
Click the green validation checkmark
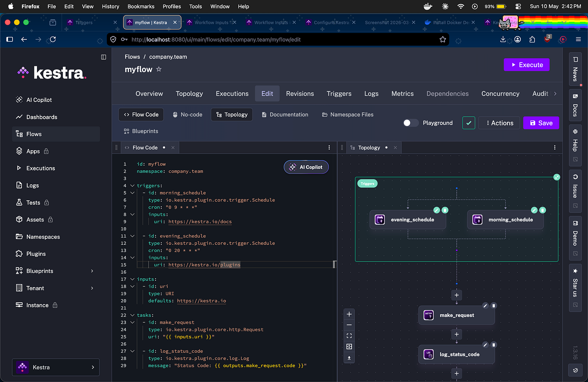coord(469,123)
